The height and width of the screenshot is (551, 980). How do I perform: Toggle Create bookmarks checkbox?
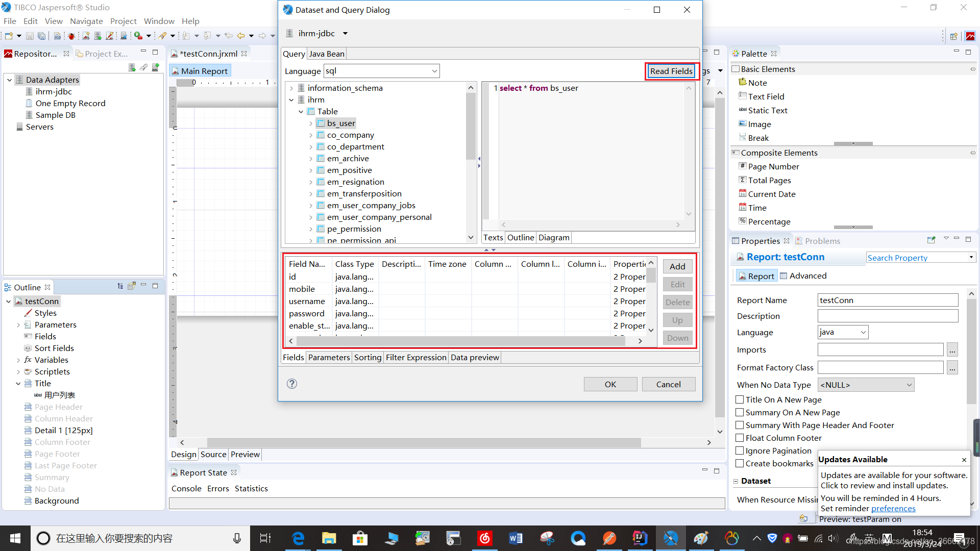(x=740, y=463)
